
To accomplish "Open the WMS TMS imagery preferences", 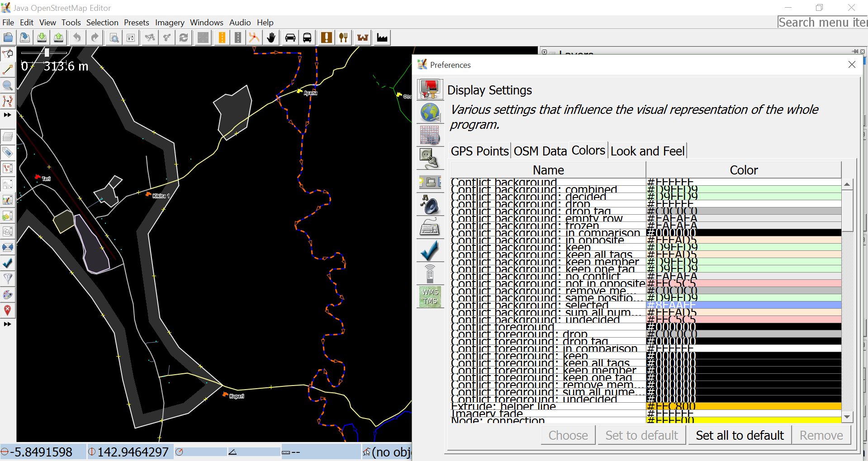I will (x=430, y=297).
